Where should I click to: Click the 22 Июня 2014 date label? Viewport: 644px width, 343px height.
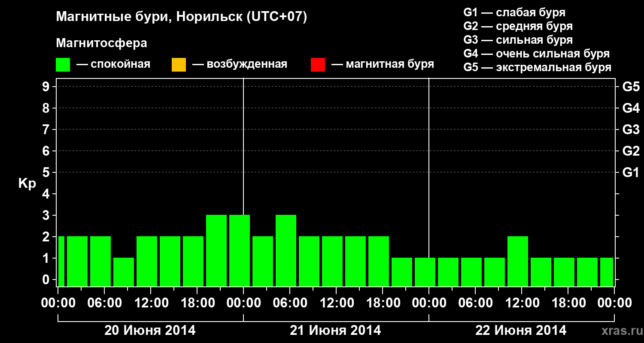coord(521,331)
